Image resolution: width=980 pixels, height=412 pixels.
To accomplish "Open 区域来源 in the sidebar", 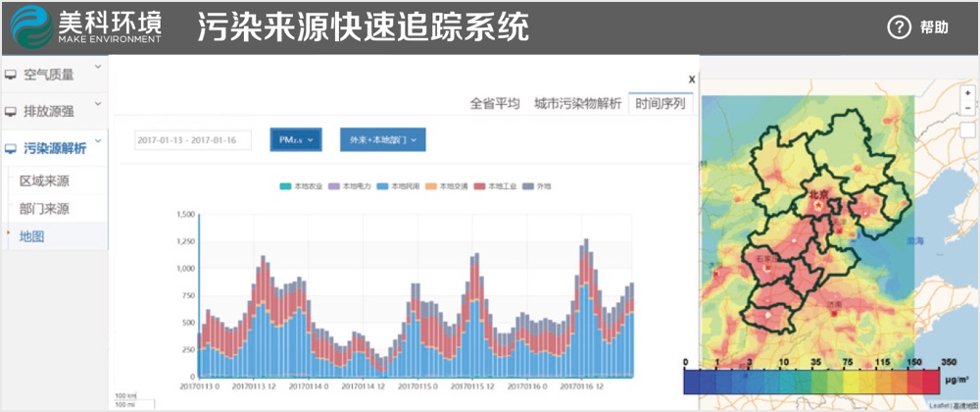I will pos(44,181).
